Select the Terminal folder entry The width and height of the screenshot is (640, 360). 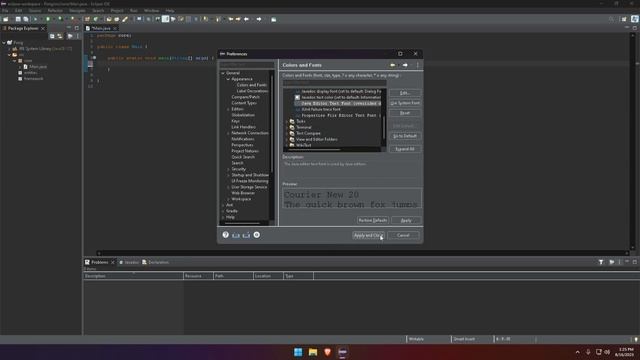[303, 127]
